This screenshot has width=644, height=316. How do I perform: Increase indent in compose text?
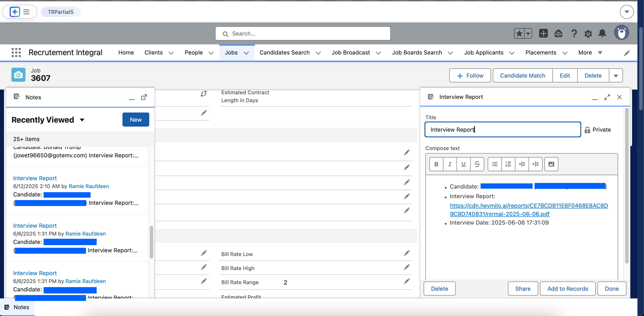pyautogui.click(x=522, y=164)
